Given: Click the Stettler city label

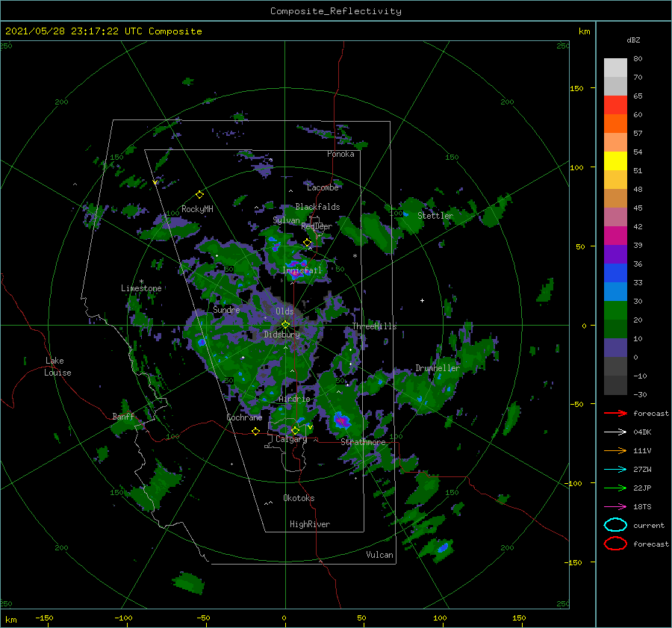Looking at the screenshot, I should pyautogui.click(x=435, y=216).
